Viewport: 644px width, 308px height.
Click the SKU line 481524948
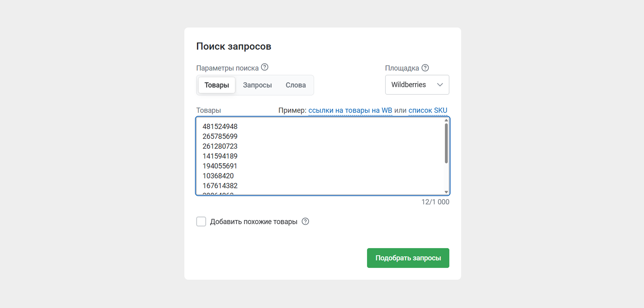point(220,126)
